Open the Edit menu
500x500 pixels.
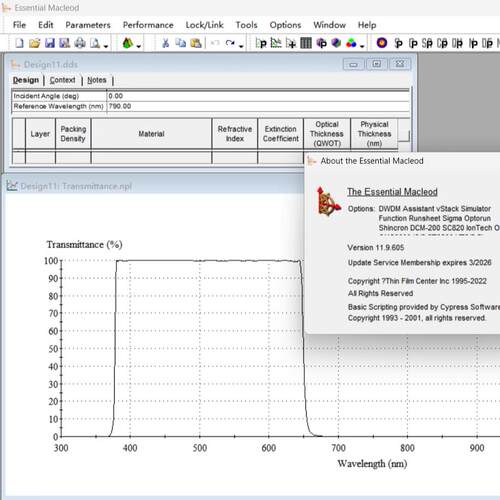[46, 25]
